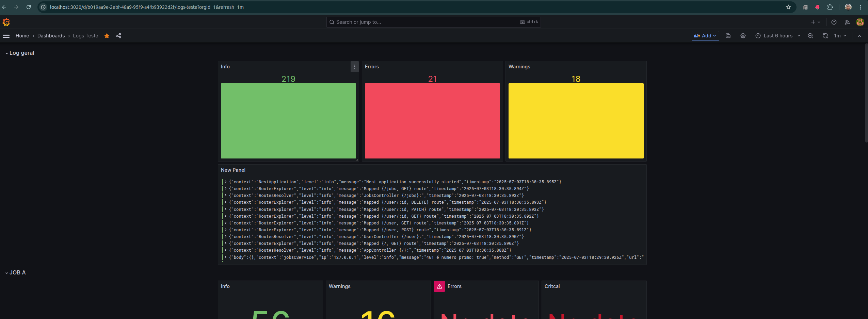Image resolution: width=868 pixels, height=319 pixels.
Task: Click the New Panel title
Action: 233,170
